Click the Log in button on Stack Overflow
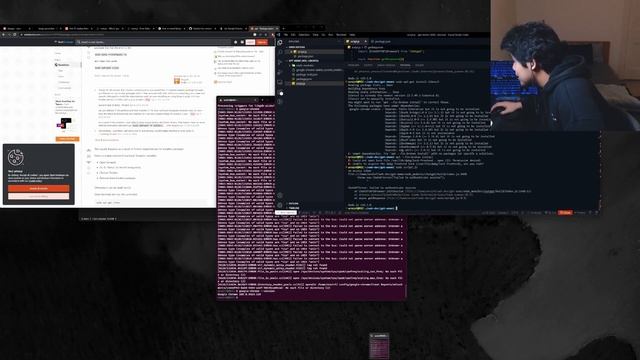 point(250,42)
